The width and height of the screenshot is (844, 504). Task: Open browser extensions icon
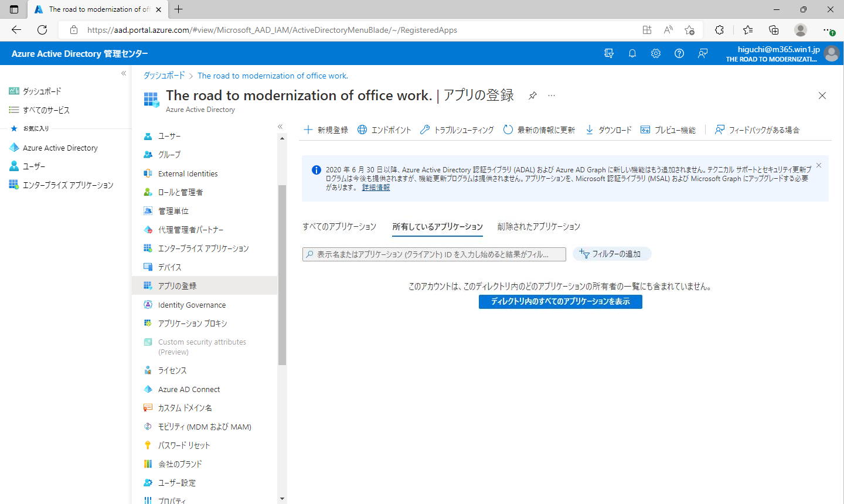pyautogui.click(x=719, y=30)
